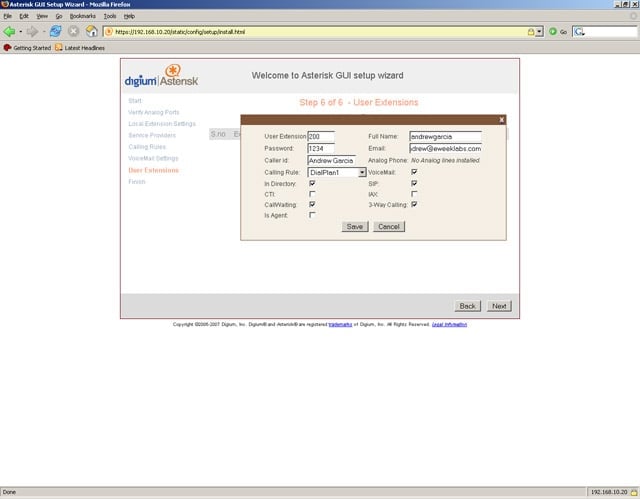Click the status bar padlock icon

tap(634, 492)
